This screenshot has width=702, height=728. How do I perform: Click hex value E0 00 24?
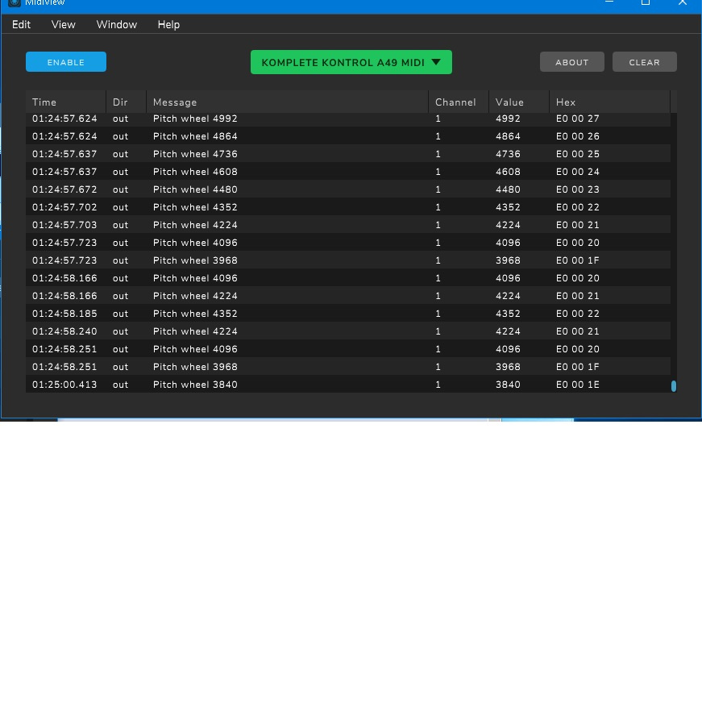(x=578, y=172)
